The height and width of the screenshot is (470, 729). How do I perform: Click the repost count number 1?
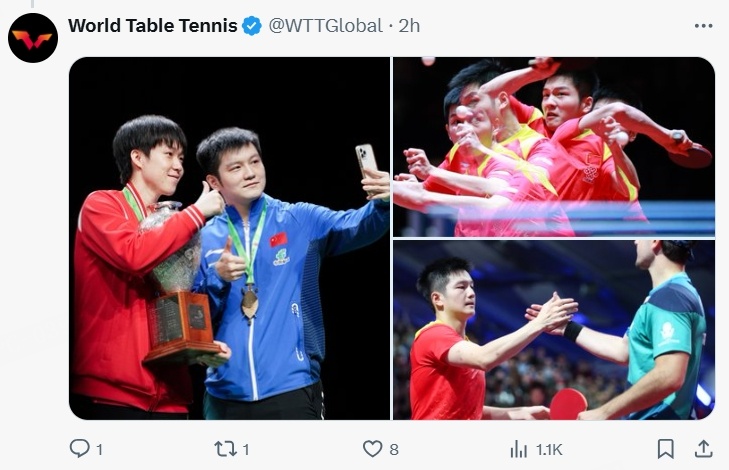click(246, 450)
